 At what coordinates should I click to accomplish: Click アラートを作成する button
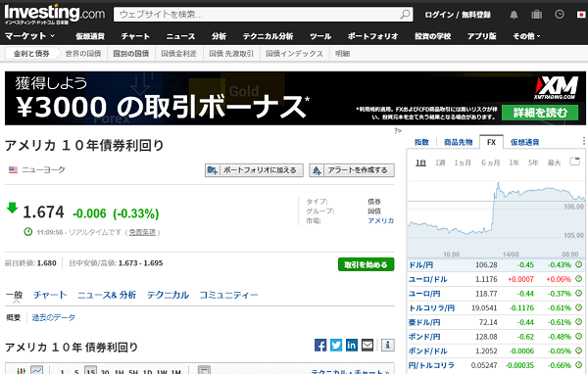tap(352, 170)
